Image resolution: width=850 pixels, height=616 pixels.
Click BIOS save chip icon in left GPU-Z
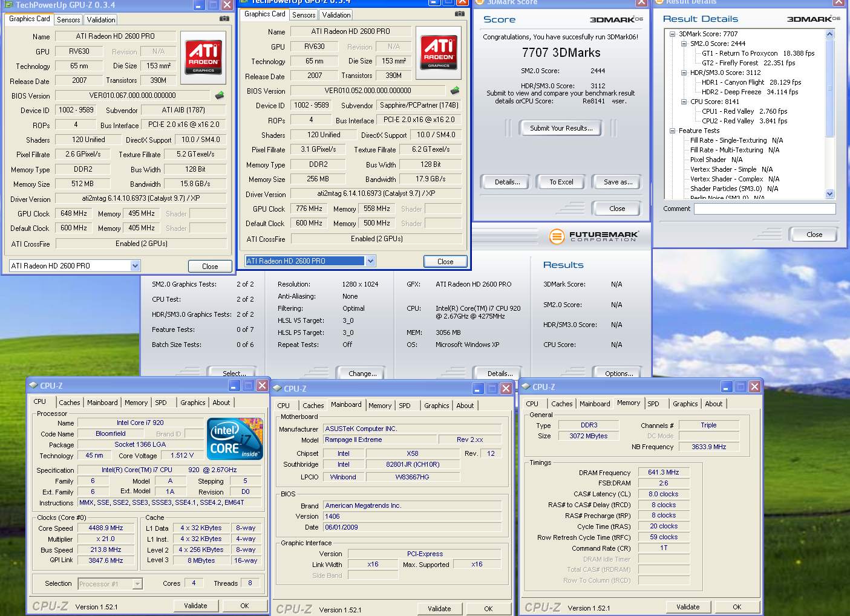[220, 95]
